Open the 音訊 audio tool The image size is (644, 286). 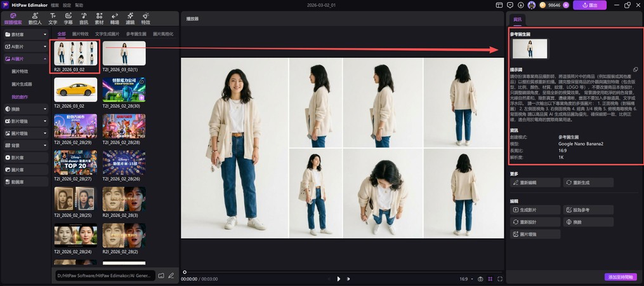(x=84, y=18)
